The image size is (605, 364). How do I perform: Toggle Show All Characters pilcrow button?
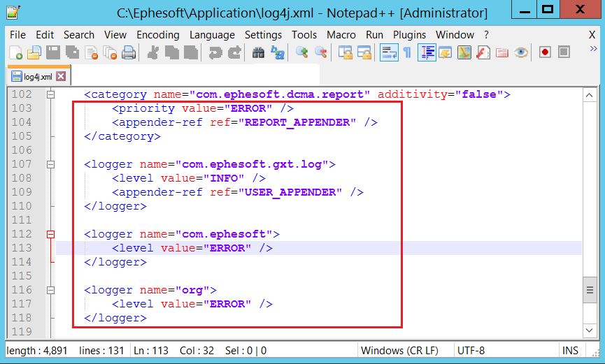pos(407,52)
